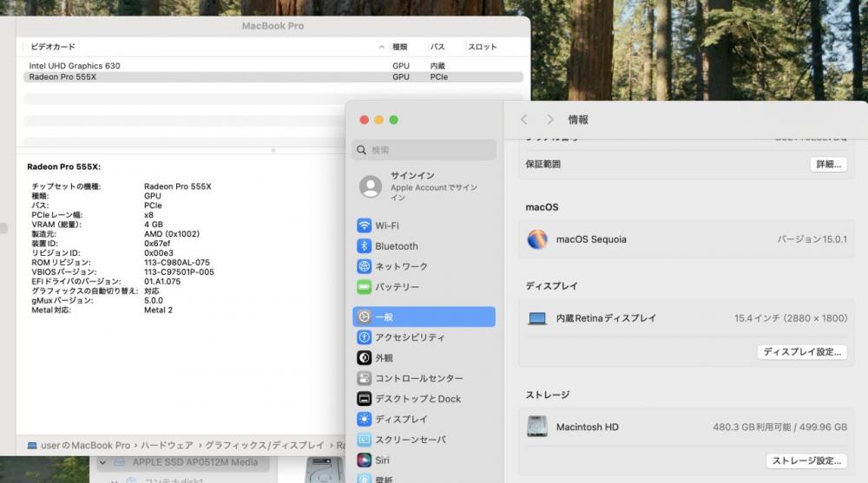Sort by ビデオカード column header
Image resolution: width=868 pixels, height=483 pixels.
[x=53, y=47]
